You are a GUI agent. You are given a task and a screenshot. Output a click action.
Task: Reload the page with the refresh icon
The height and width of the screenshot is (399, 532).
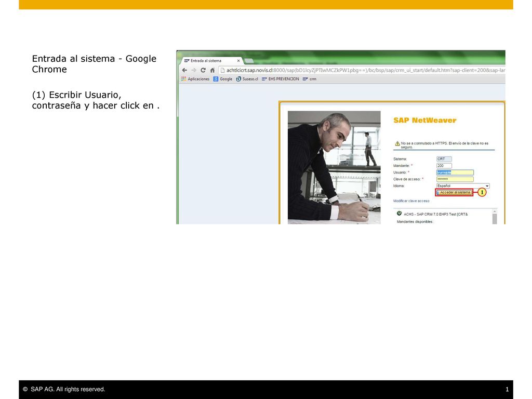point(203,70)
